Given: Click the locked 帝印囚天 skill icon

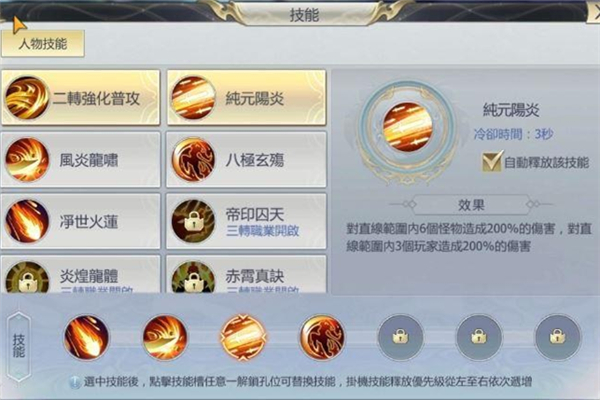Looking at the screenshot, I should [x=193, y=221].
